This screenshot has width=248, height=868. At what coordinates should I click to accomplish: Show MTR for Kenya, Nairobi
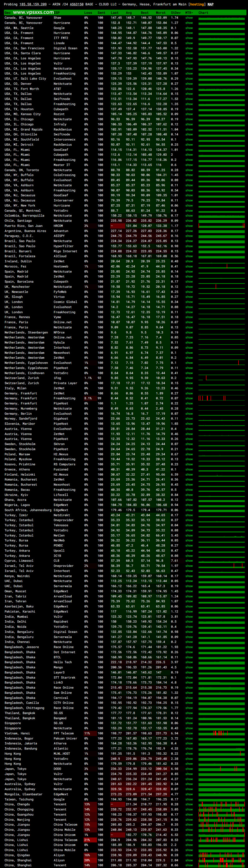click(189, 576)
